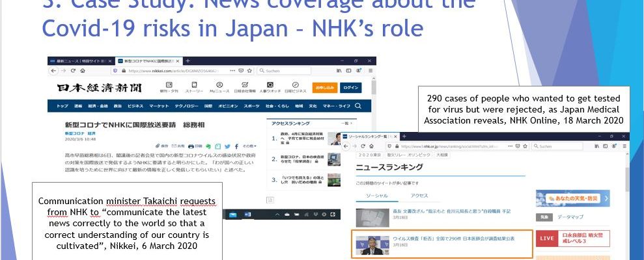Click thumbnail of 森友 article
This screenshot has width=644, height=260.
(x=372, y=218)
